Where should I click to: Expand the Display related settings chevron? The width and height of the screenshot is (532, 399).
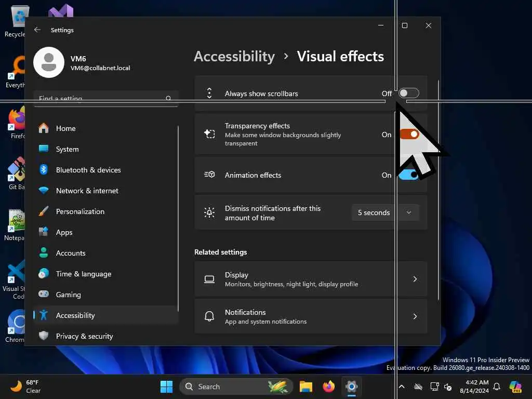[x=415, y=279]
